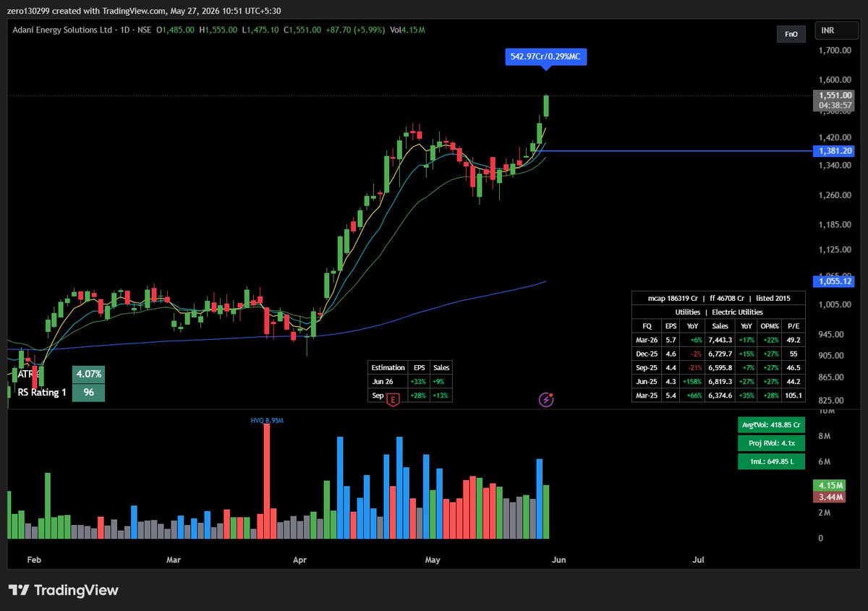Click the Sep sales estimate +13%

[441, 396]
